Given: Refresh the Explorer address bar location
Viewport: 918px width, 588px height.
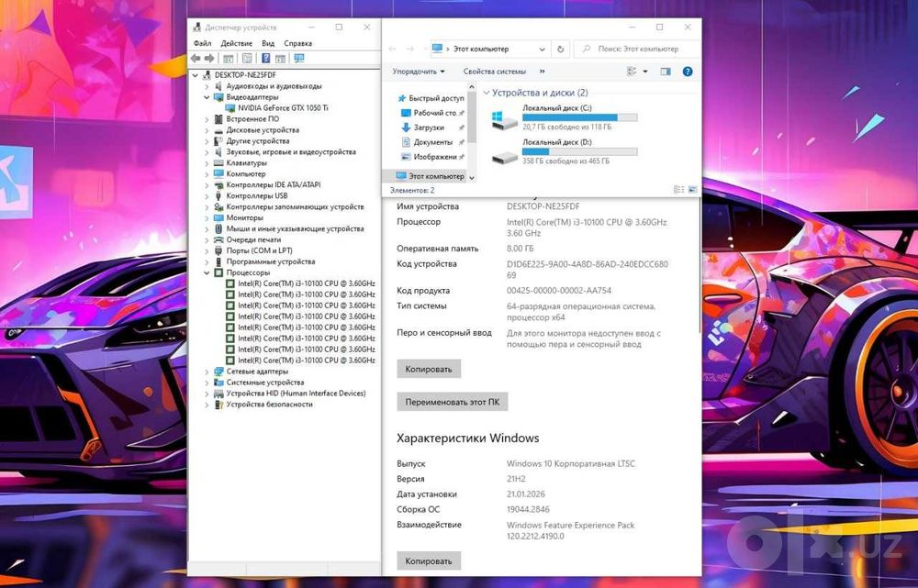Looking at the screenshot, I should [x=560, y=50].
